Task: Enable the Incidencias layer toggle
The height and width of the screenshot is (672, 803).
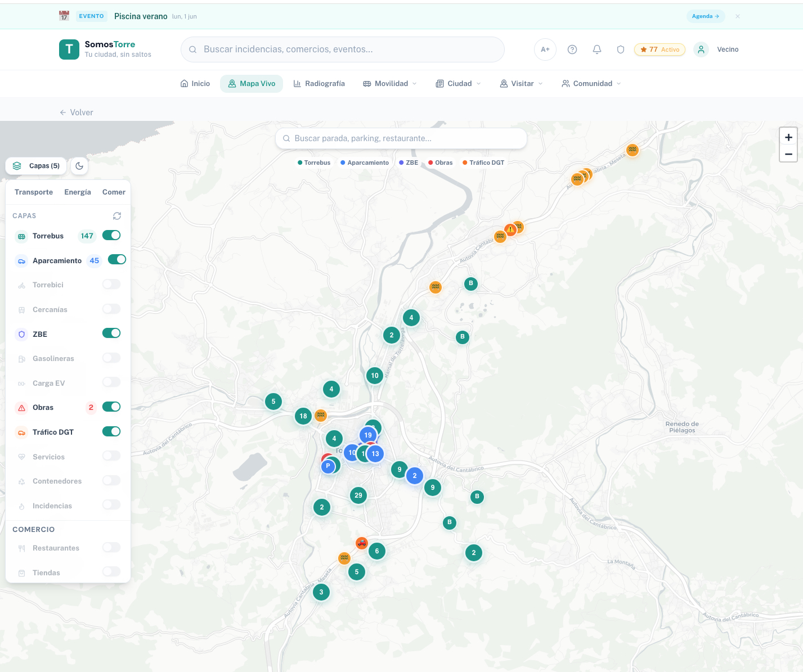Action: click(111, 505)
